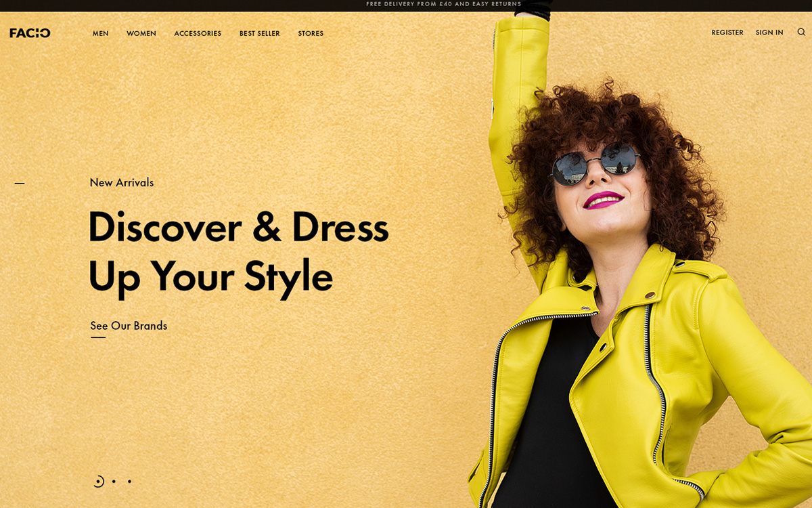The width and height of the screenshot is (812, 508).
Task: Follow the See Our Brands link
Action: tap(129, 326)
